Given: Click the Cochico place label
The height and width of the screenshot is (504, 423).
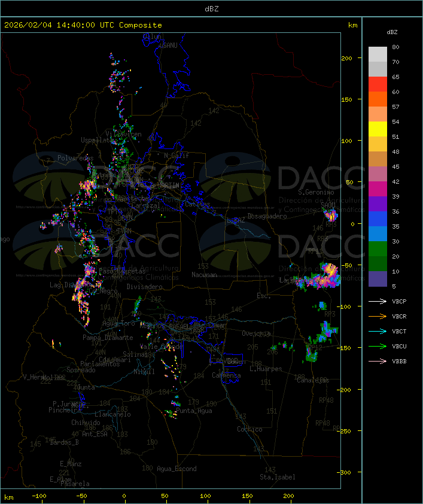Looking at the screenshot, I should (249, 429).
